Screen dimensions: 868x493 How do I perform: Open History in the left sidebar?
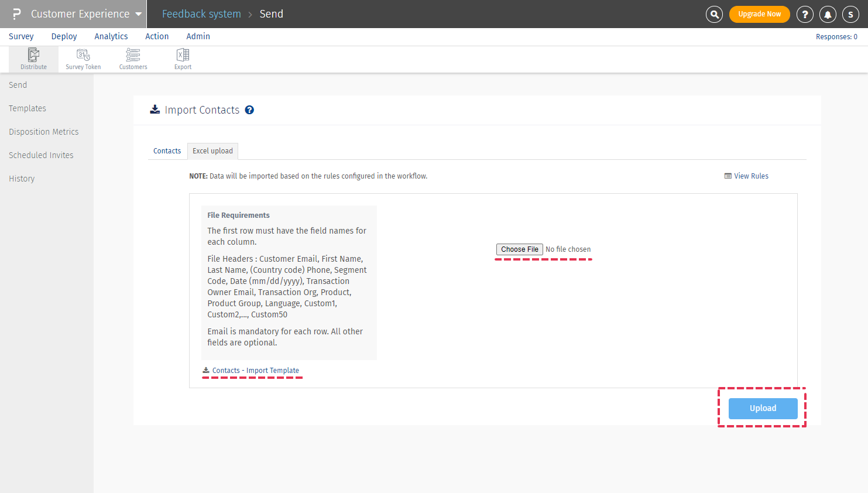tap(22, 179)
